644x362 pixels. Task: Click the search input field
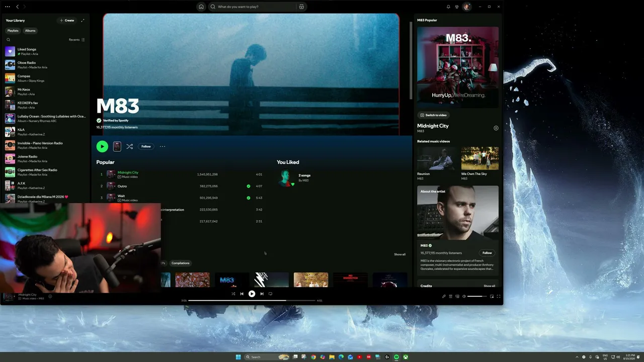pos(256,7)
